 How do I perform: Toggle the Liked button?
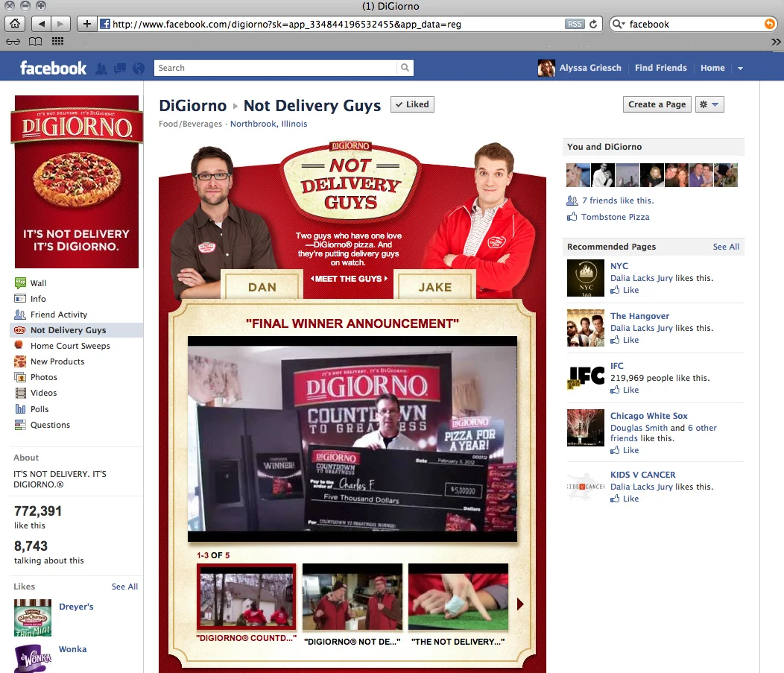(412, 104)
